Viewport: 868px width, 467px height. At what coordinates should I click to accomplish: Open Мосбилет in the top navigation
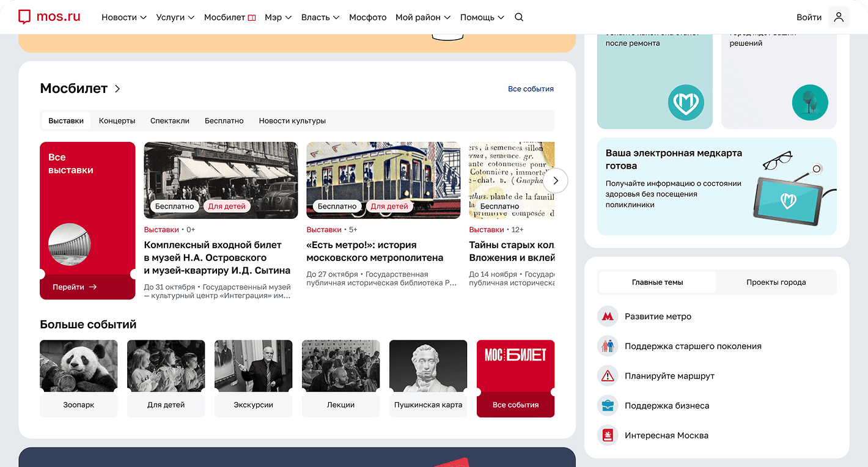(x=230, y=17)
